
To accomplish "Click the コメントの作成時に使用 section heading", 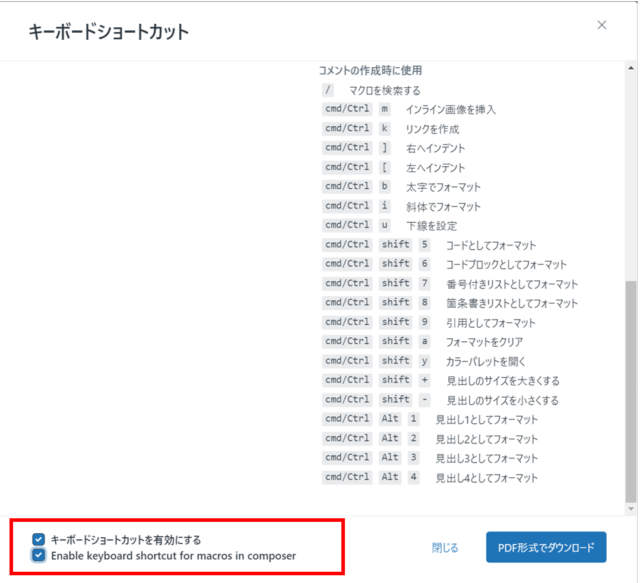I will click(x=370, y=70).
